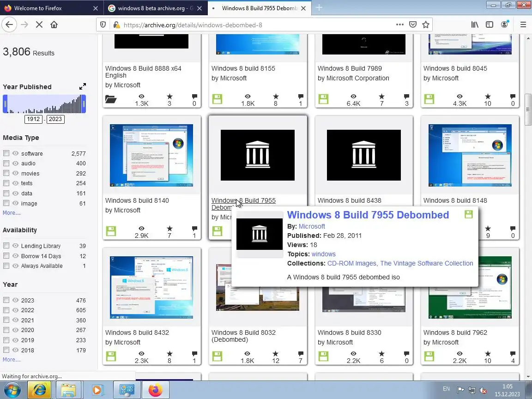Viewport: 532px width, 399px height.
Task: Close the Google search tab
Action: (199, 8)
